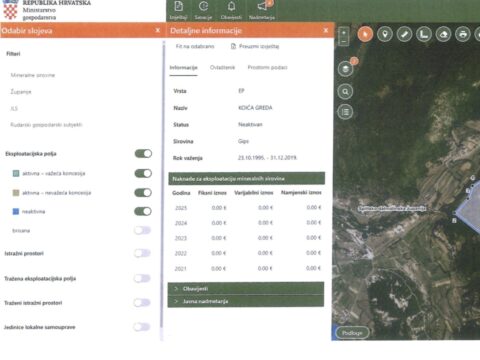
Task: Toggle aktivna - važeća koncesija switch
Action: [x=143, y=173]
